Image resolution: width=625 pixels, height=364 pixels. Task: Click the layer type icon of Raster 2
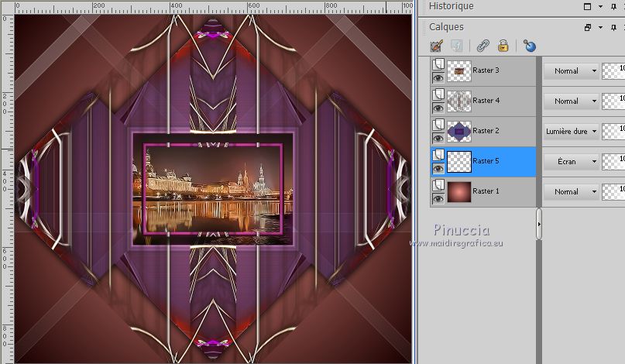pos(438,125)
